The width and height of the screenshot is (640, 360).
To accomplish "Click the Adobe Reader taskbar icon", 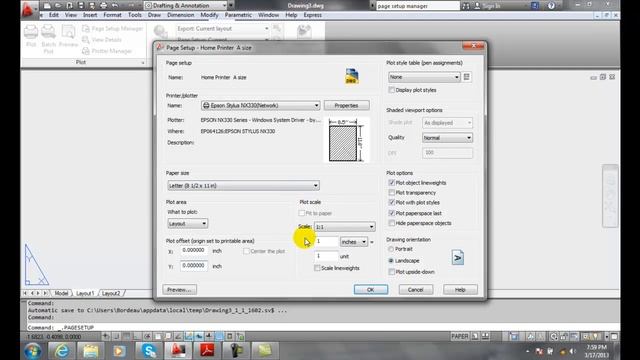I will (207, 351).
